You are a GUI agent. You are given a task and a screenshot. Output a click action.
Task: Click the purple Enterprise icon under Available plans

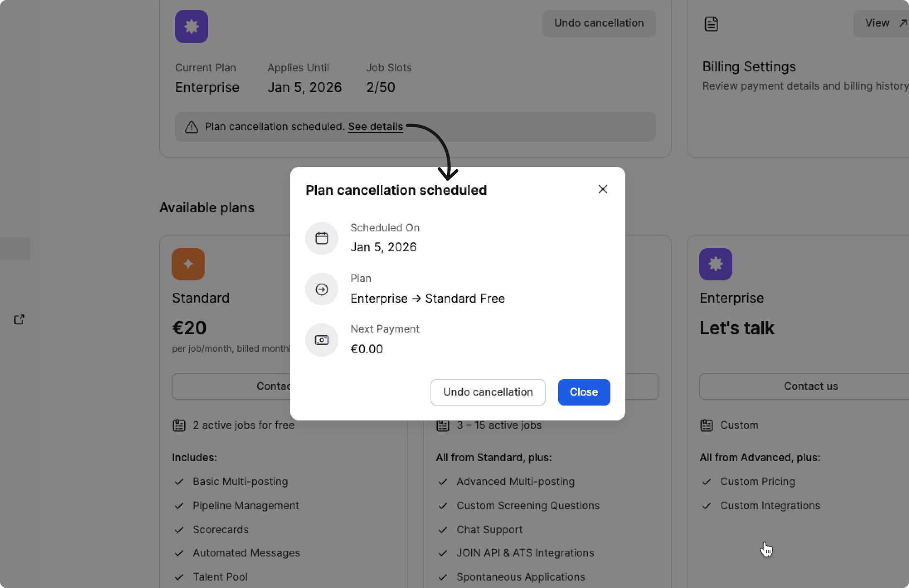[715, 264]
